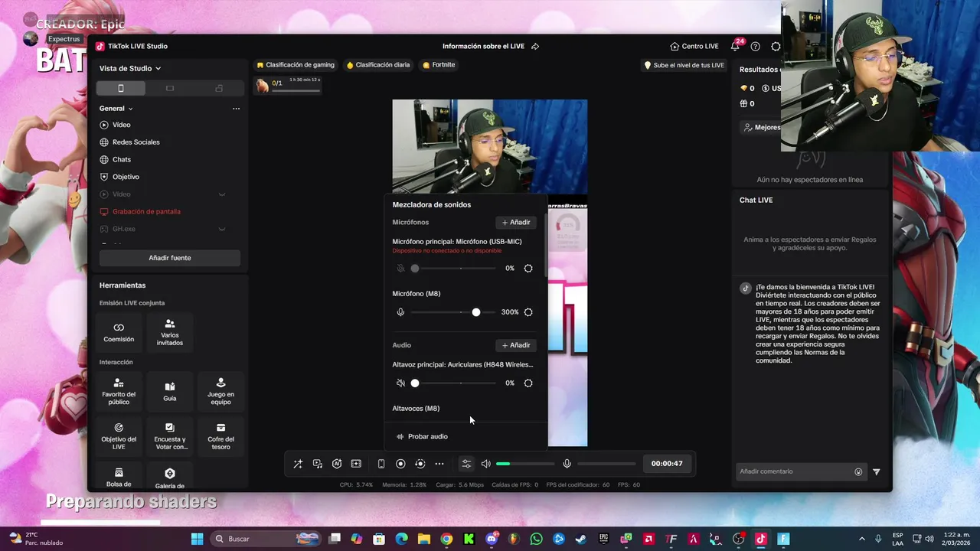Open Favorito del público tool

[x=119, y=391]
